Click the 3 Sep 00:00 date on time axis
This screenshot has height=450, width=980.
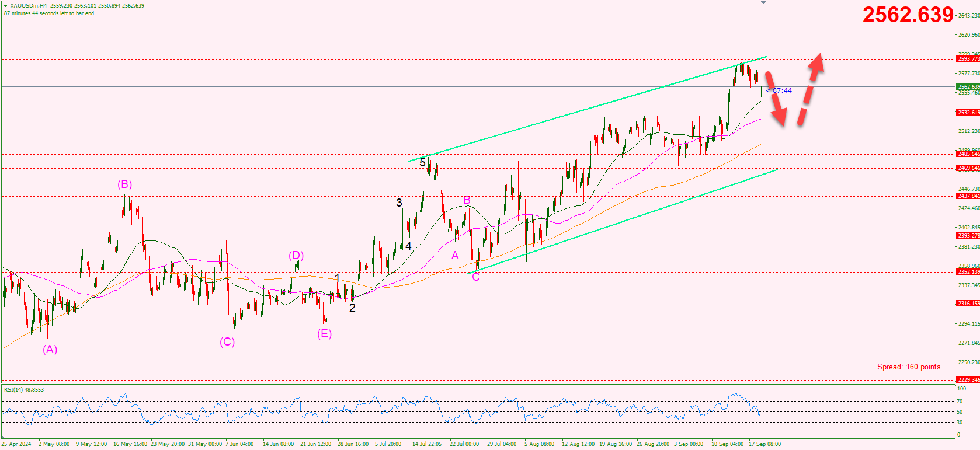pyautogui.click(x=689, y=444)
